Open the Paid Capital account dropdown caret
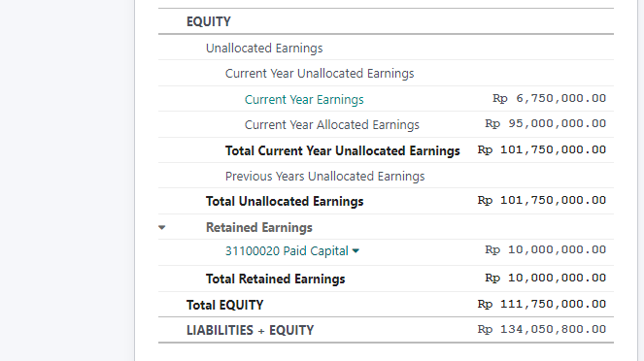 tap(356, 251)
